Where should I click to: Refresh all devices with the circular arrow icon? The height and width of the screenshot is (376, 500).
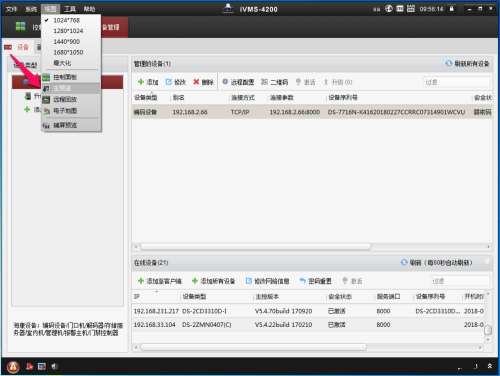[x=449, y=63]
